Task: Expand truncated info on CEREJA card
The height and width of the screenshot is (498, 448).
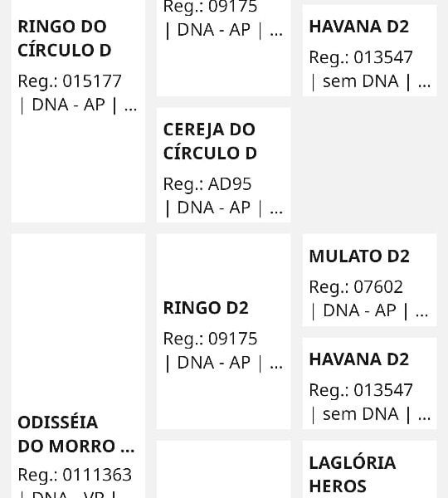Action: (x=276, y=208)
